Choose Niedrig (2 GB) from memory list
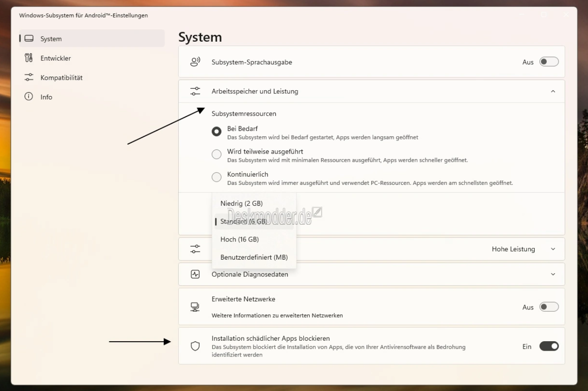This screenshot has height=391, width=588. 241,203
